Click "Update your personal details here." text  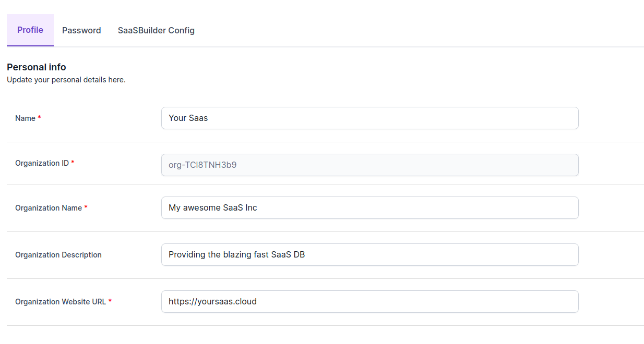[x=66, y=80]
